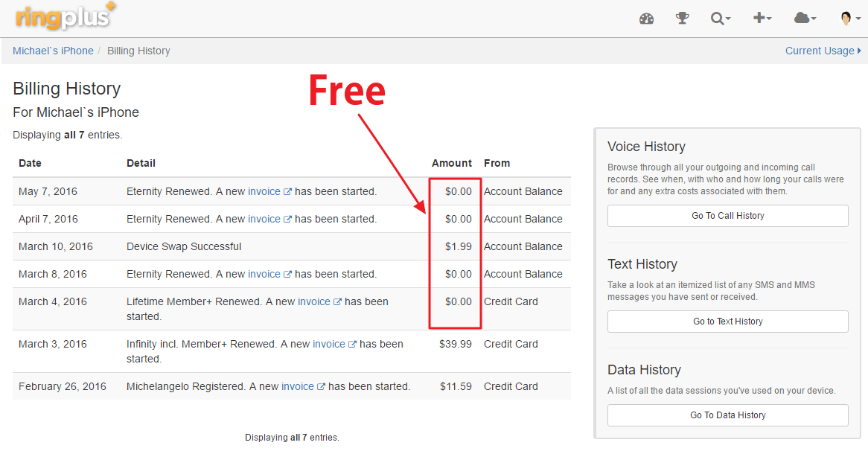Open Lifetime Member+ Renewed invoice link
This screenshot has width=868, height=454.
[x=313, y=301]
